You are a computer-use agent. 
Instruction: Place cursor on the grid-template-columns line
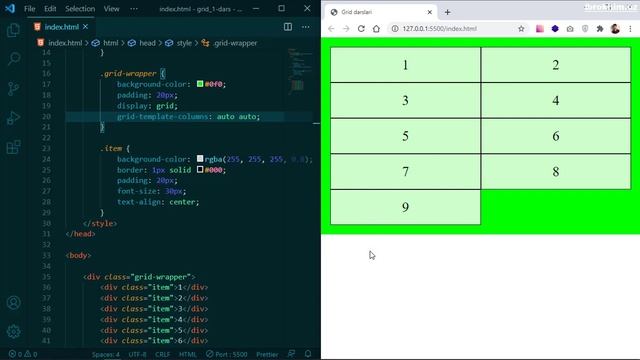tap(188, 117)
